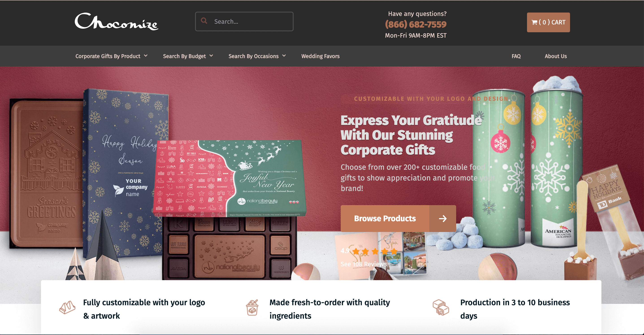Screen dimensions: 644x335
Task: Click the Chocomize logo
Action: click(117, 22)
